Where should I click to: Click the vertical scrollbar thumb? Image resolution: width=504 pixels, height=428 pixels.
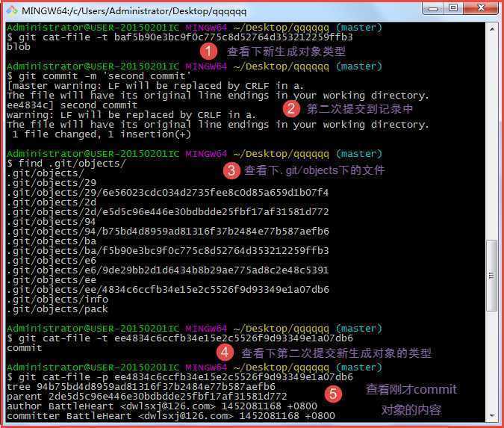pyautogui.click(x=492, y=276)
